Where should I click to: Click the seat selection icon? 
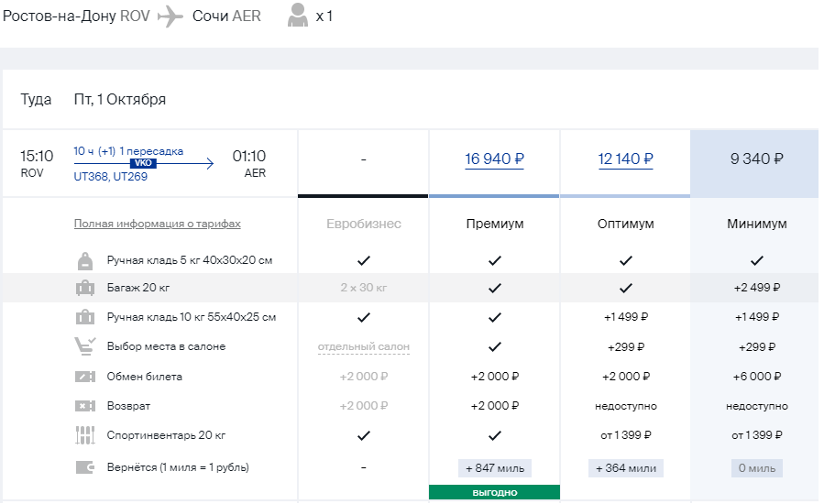(85, 347)
